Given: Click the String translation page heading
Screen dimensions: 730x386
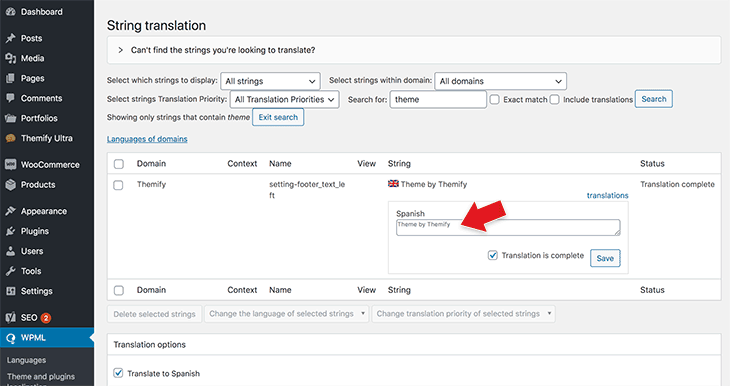Looking at the screenshot, I should tap(156, 26).
